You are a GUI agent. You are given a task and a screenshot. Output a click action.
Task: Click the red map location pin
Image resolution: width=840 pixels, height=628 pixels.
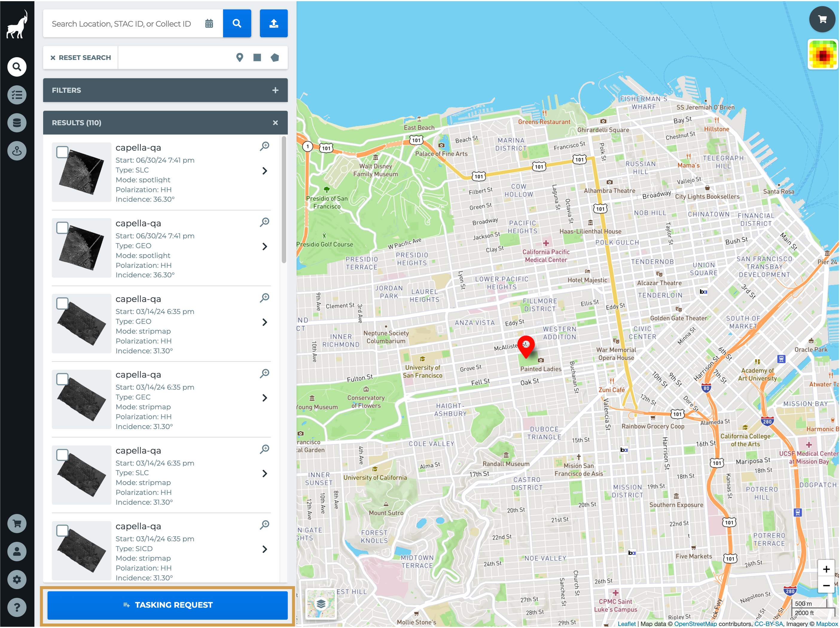[526, 346]
